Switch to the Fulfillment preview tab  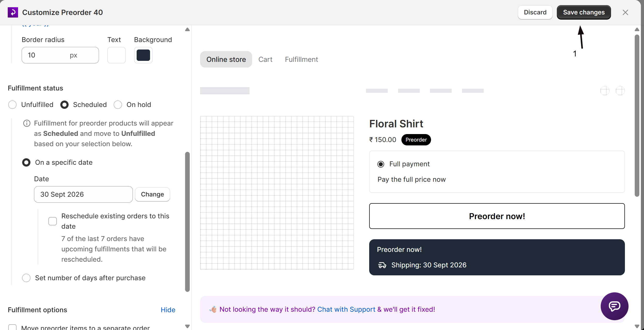(301, 59)
